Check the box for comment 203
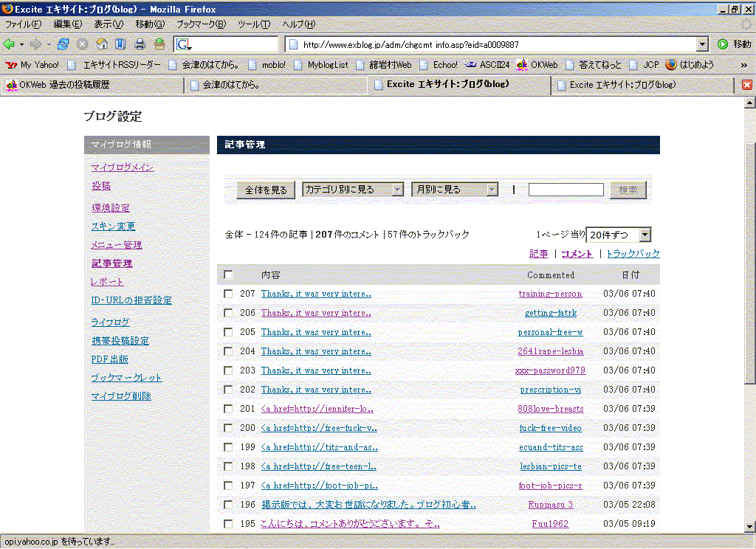 click(229, 370)
